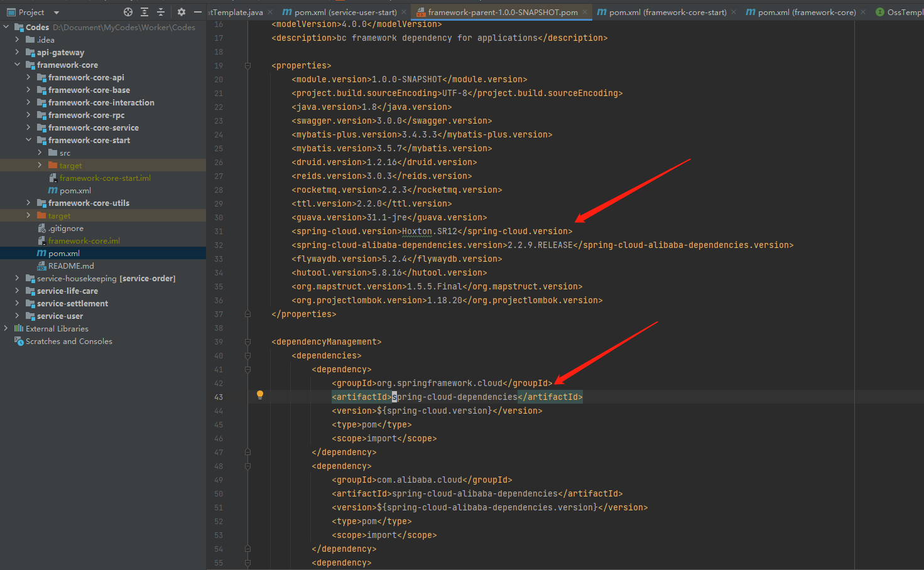The width and height of the screenshot is (924, 570).
Task: Expand the framework-core-rpc module
Action: point(29,115)
